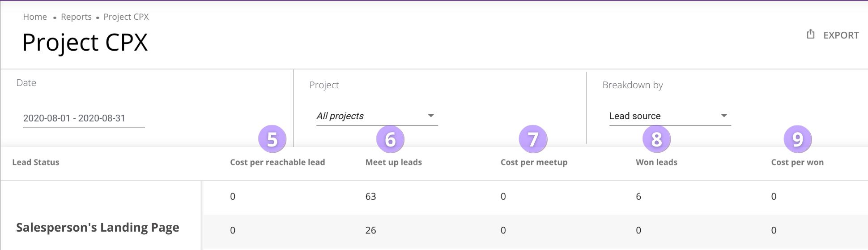The image size is (868, 250).
Task: Click the purple number 9 badge
Action: [797, 139]
